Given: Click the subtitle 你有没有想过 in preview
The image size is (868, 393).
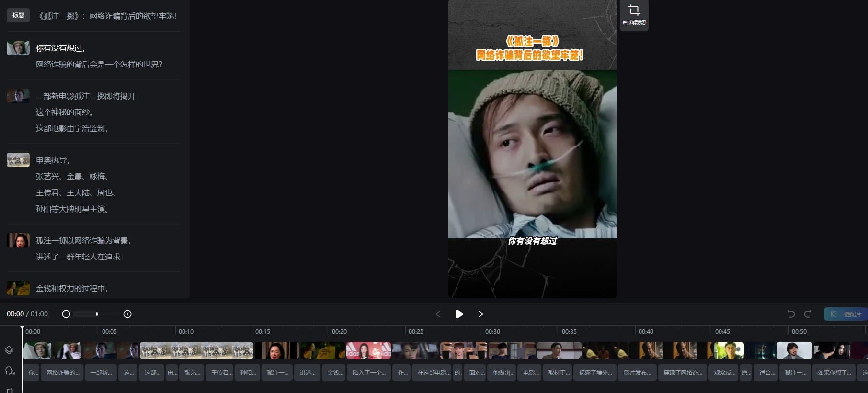Looking at the screenshot, I should 532,241.
